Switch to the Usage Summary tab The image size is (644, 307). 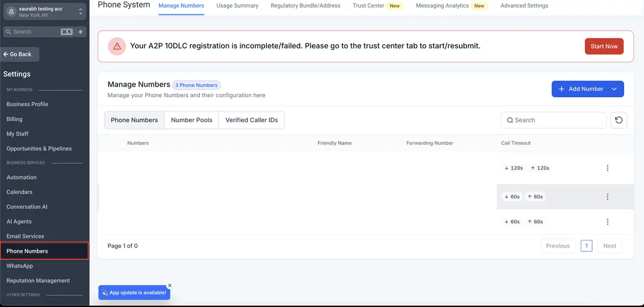(x=237, y=6)
